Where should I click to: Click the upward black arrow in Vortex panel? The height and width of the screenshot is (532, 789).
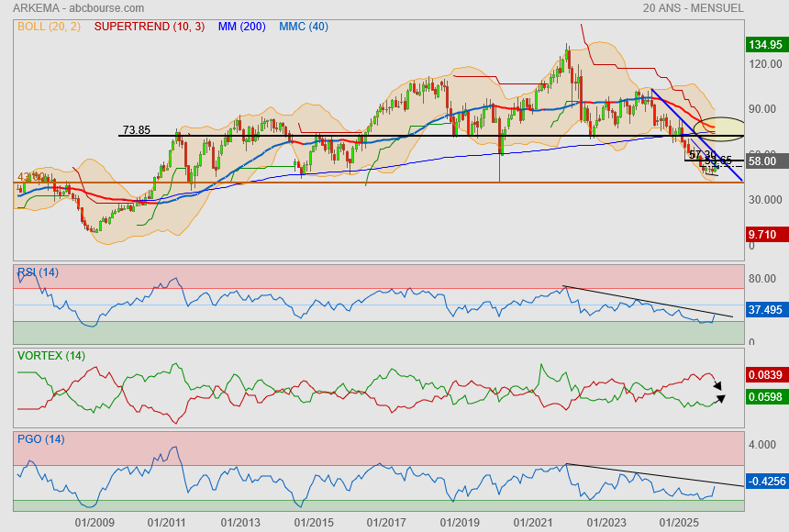point(719,398)
